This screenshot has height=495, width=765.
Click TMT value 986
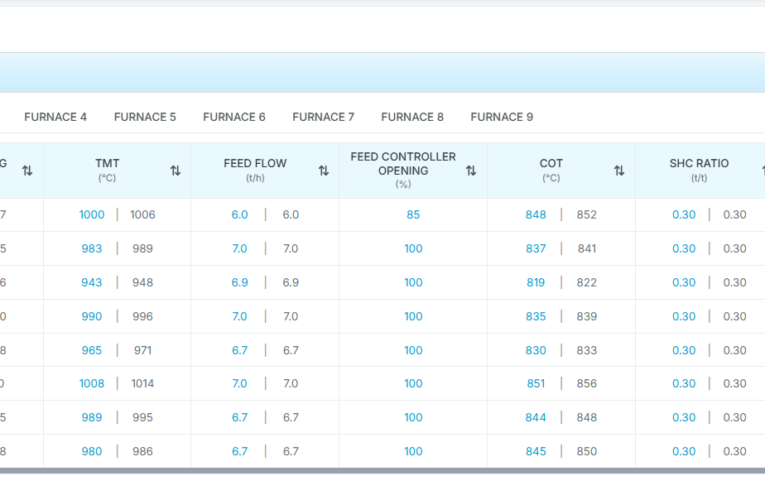point(142,452)
